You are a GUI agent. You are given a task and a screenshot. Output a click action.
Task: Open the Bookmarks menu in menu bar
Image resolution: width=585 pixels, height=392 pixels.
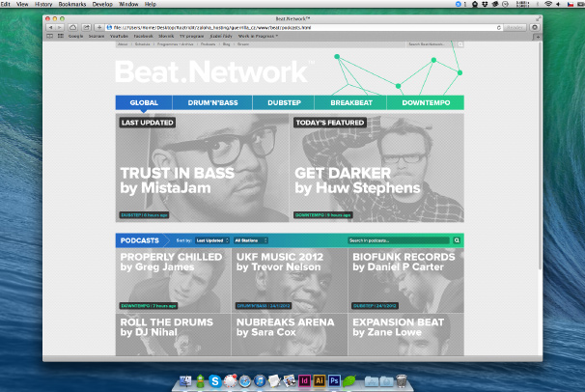point(71,5)
